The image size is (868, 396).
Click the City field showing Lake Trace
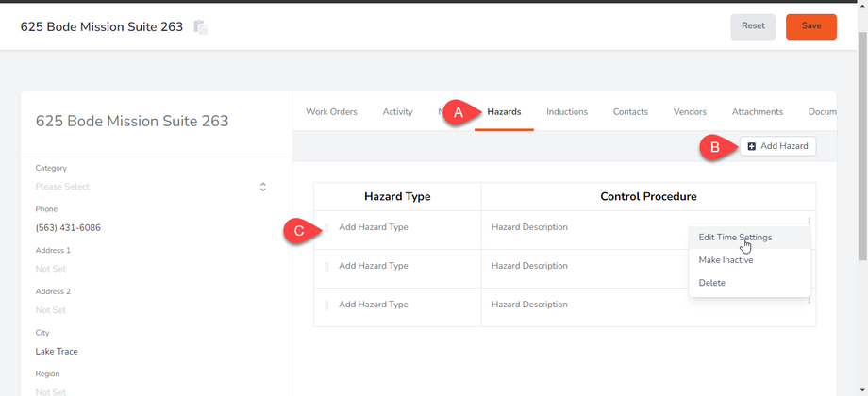click(x=151, y=352)
